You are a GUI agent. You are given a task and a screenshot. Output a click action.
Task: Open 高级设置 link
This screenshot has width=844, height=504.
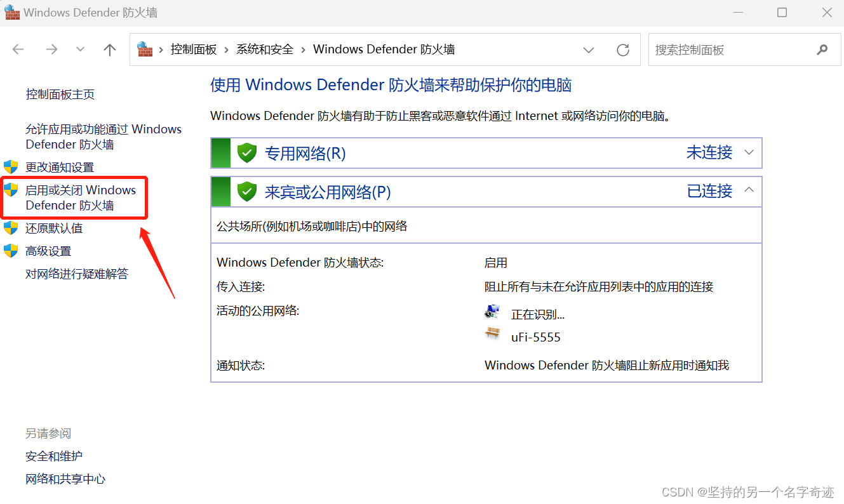coord(48,251)
